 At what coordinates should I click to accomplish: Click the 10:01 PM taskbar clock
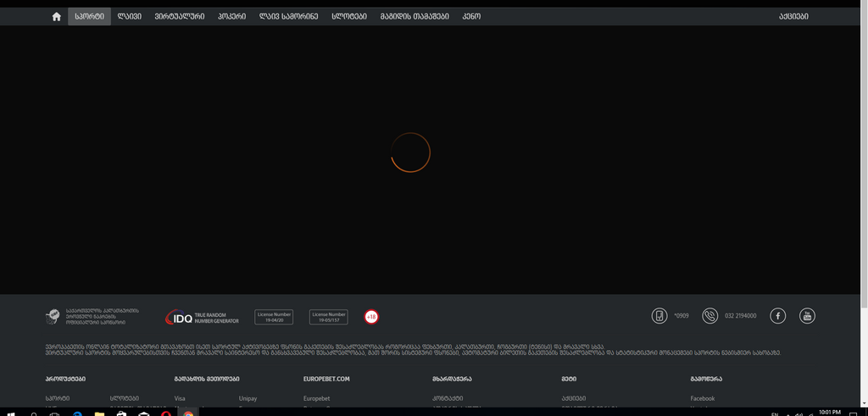[828, 412]
